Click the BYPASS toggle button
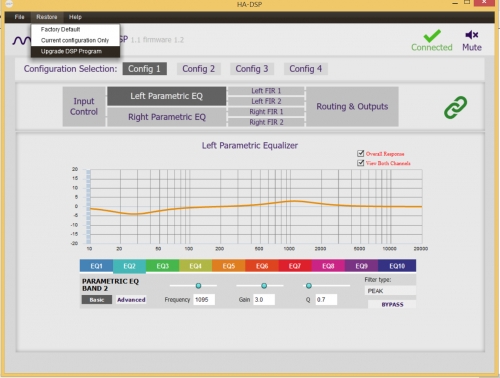Screen dimensions: 500x378 coord(392,304)
